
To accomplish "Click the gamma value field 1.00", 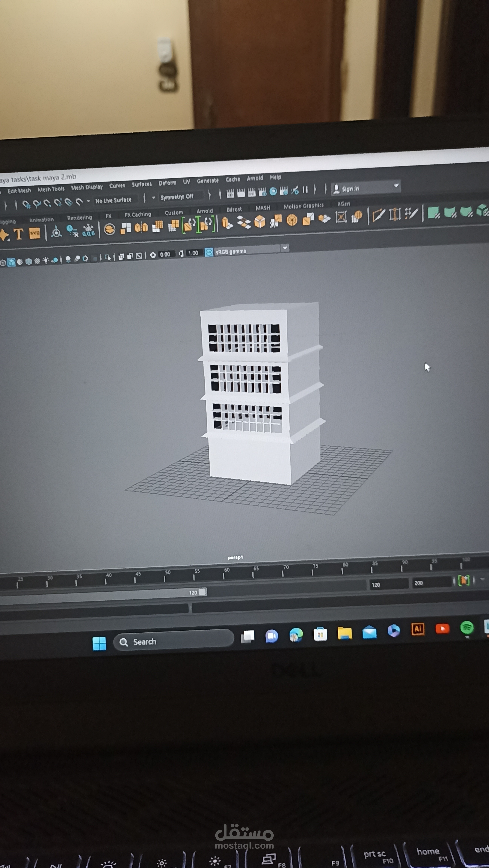I will [194, 253].
